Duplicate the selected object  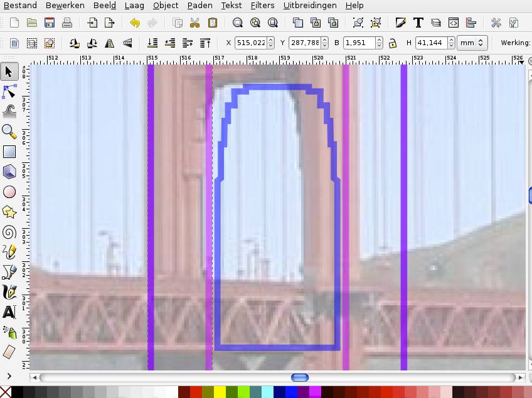(298, 23)
